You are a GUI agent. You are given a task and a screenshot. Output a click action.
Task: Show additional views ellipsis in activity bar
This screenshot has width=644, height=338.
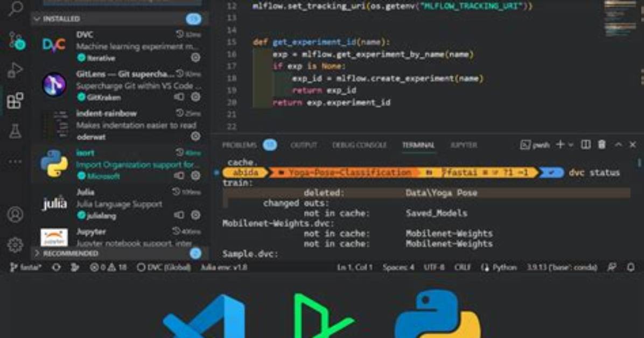pyautogui.click(x=15, y=161)
